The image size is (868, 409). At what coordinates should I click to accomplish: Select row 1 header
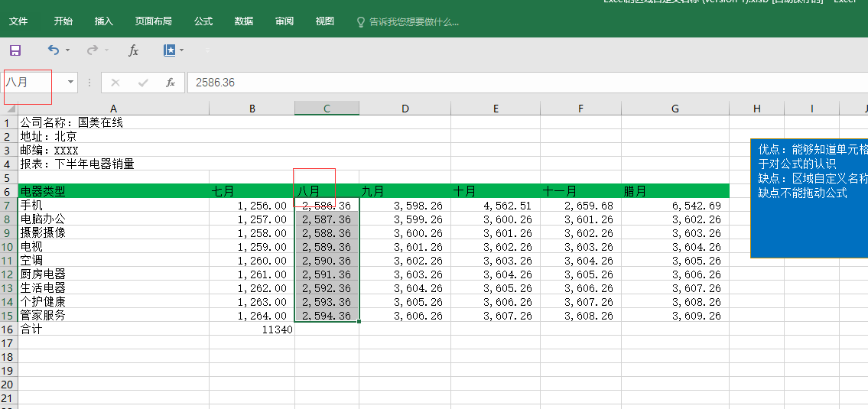point(9,122)
